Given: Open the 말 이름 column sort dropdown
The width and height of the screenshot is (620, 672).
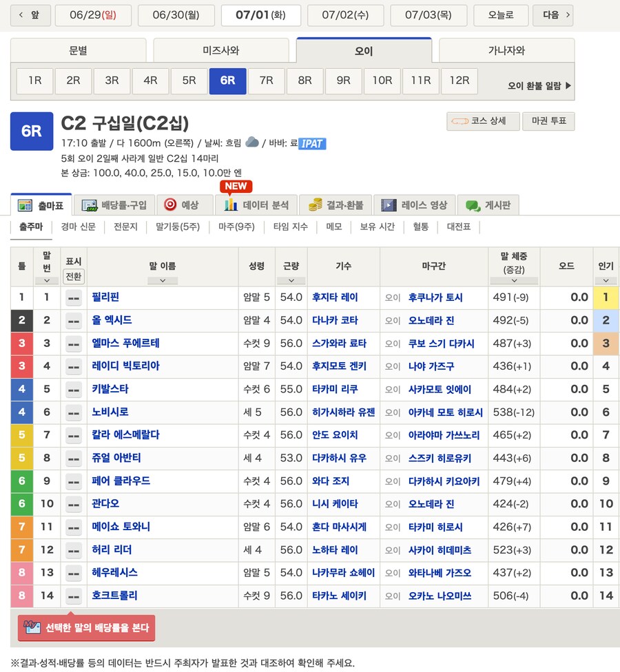Looking at the screenshot, I should point(163,281).
